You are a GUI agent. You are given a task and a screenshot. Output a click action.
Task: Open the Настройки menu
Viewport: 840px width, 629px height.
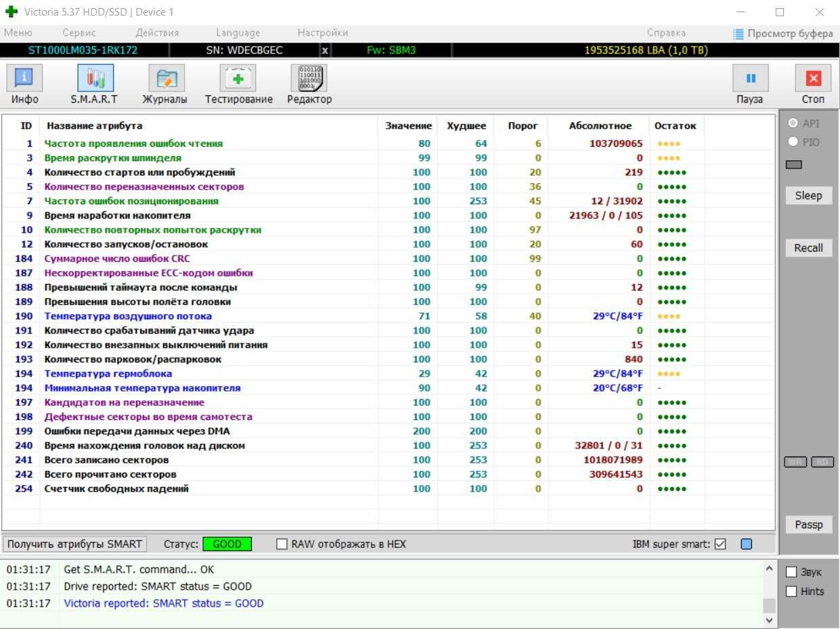tap(323, 32)
